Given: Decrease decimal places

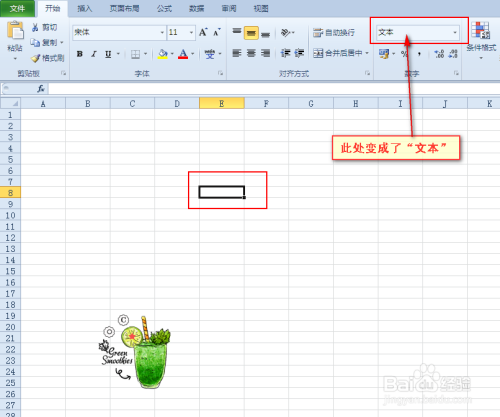Looking at the screenshot, I should pyautogui.click(x=453, y=54).
